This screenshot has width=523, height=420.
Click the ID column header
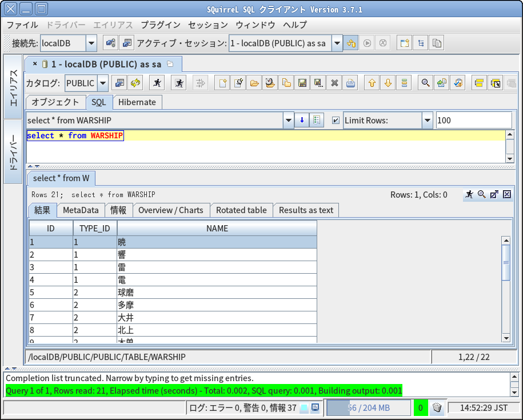[x=51, y=229]
